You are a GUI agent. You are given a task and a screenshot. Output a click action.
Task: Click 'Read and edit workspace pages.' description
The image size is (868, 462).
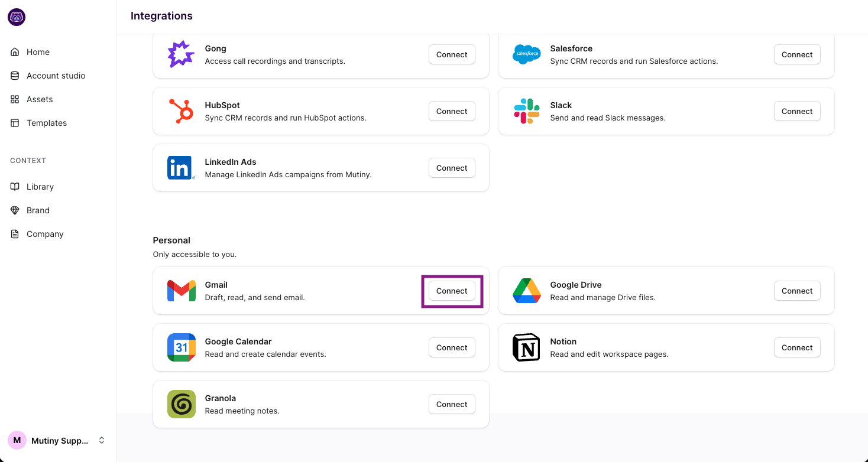[x=609, y=354]
